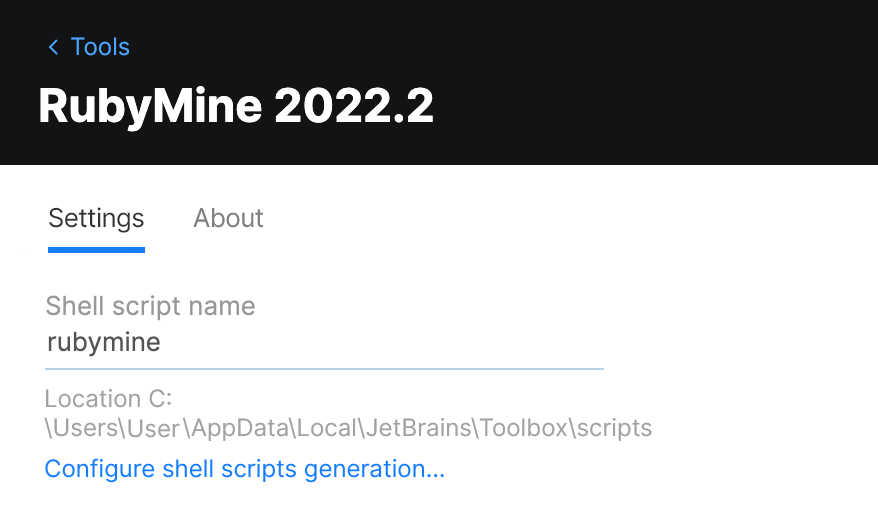Click the Shell script name label
Image resolution: width=878 pixels, height=530 pixels.
150,306
